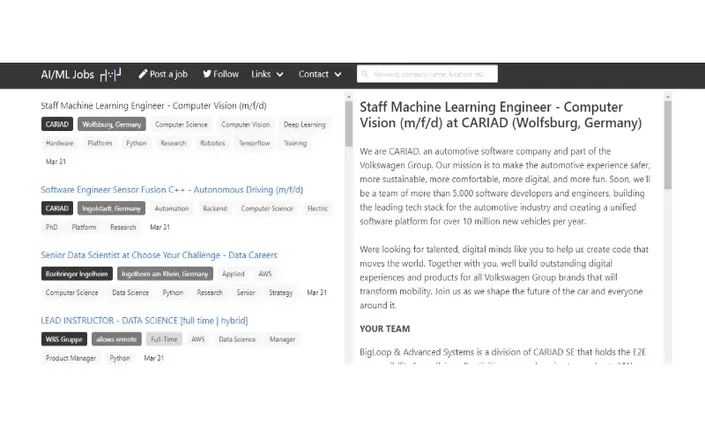Viewport: 705px width, 427px height.
Task: Click the Wolfsburg, Germany location tag
Action: 112,125
